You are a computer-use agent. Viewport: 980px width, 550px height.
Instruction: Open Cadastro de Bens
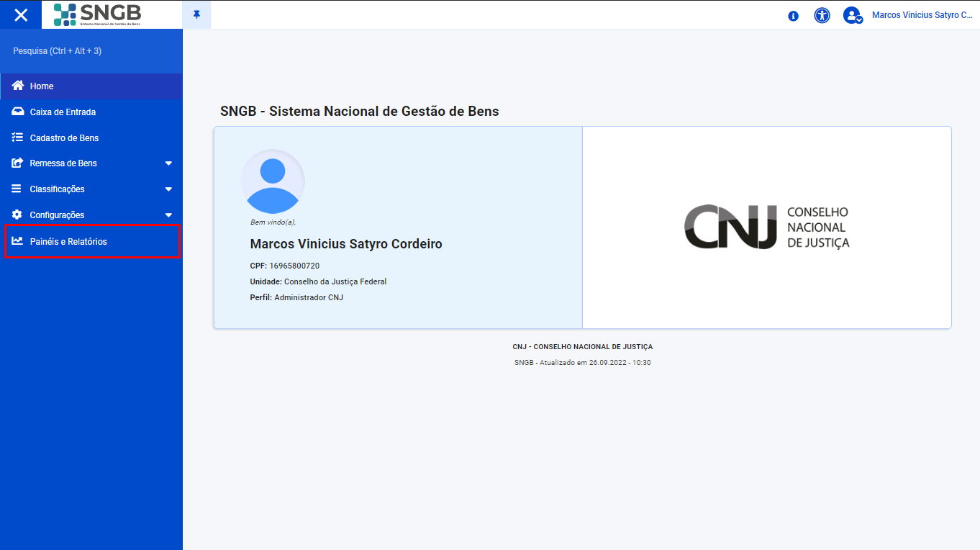click(91, 137)
